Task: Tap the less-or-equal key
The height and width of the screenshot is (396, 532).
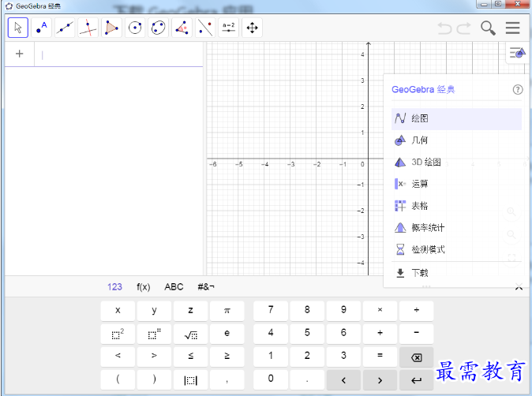Action: (191, 357)
